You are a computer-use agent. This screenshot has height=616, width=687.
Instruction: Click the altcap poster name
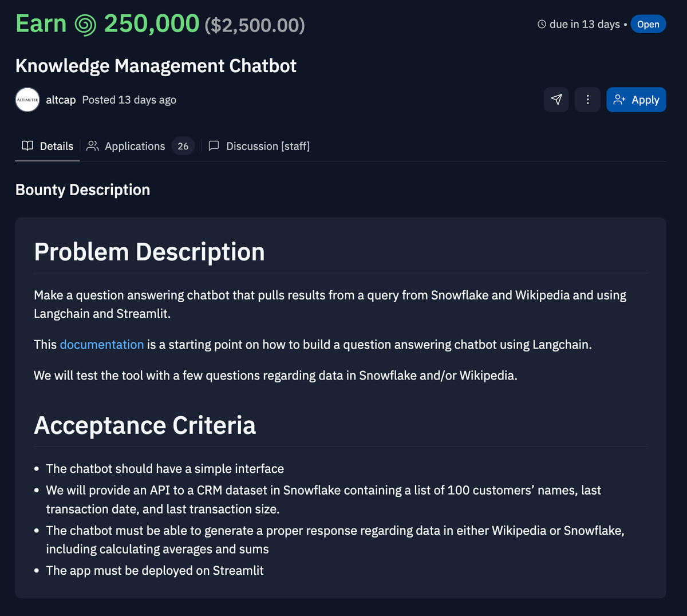pyautogui.click(x=60, y=100)
